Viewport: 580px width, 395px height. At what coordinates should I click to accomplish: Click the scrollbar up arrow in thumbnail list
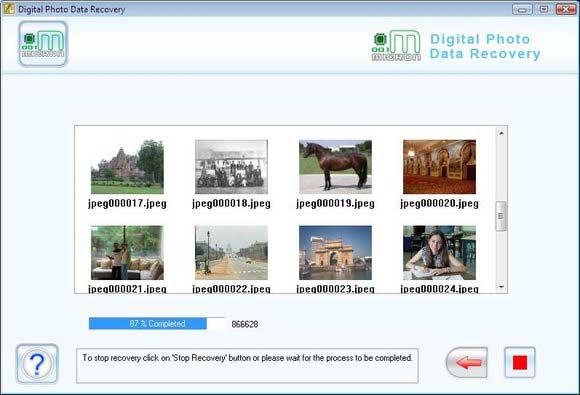(x=501, y=133)
